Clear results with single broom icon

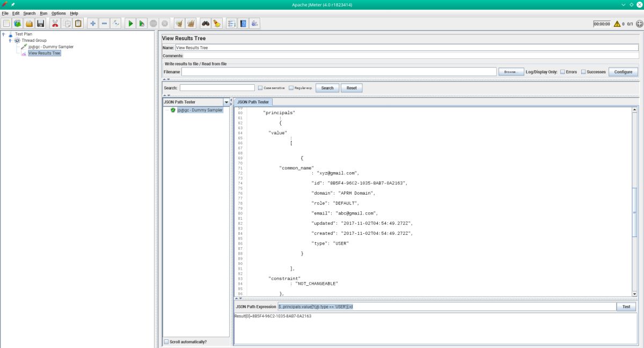coord(179,23)
